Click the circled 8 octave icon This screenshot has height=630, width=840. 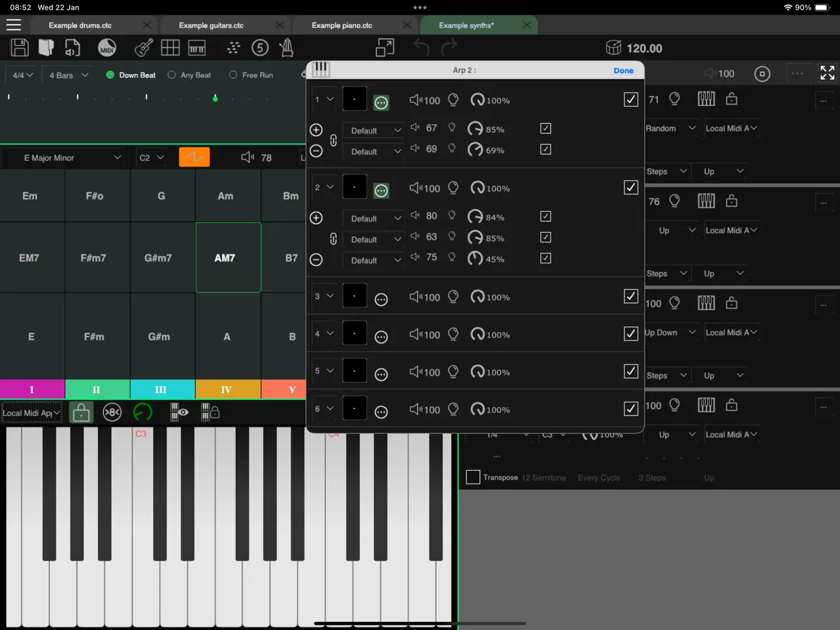point(112,412)
